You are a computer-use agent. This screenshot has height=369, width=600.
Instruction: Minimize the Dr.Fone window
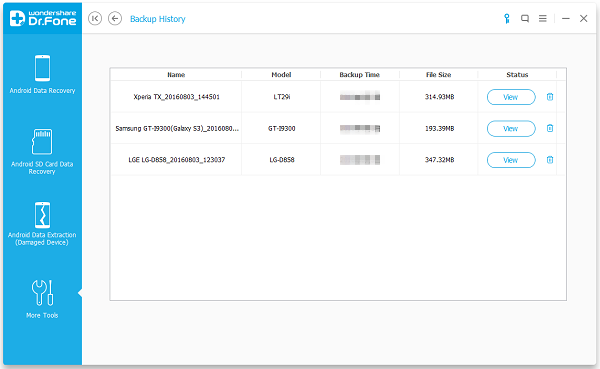point(566,18)
